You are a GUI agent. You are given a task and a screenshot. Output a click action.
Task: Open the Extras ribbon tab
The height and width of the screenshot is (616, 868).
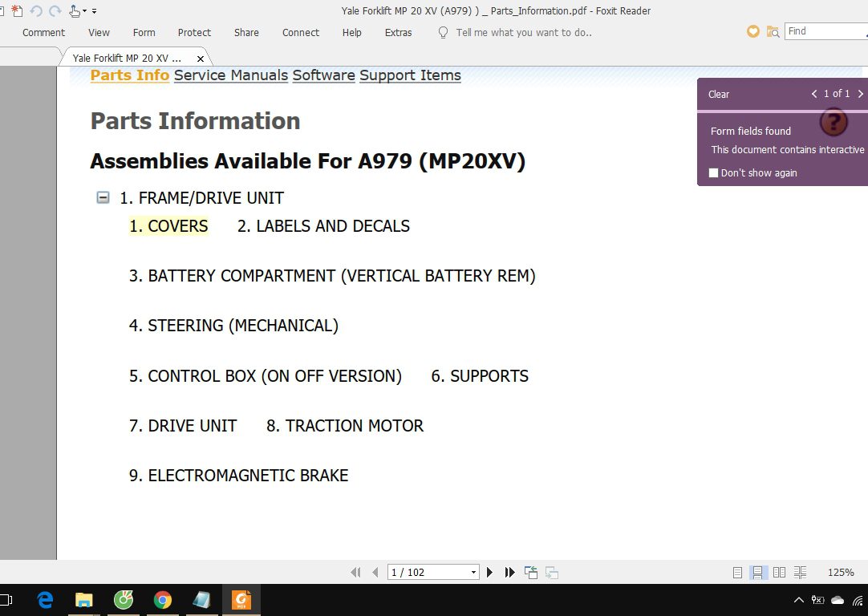tap(399, 33)
